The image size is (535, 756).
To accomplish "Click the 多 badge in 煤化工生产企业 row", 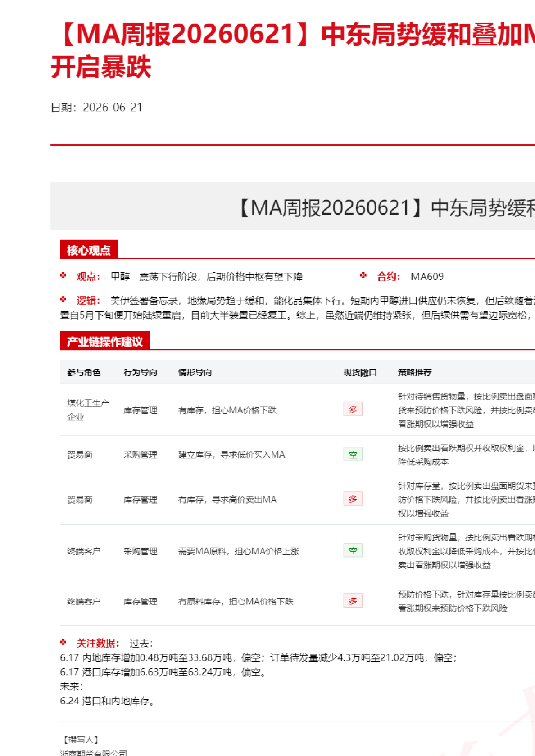I will point(353,409).
